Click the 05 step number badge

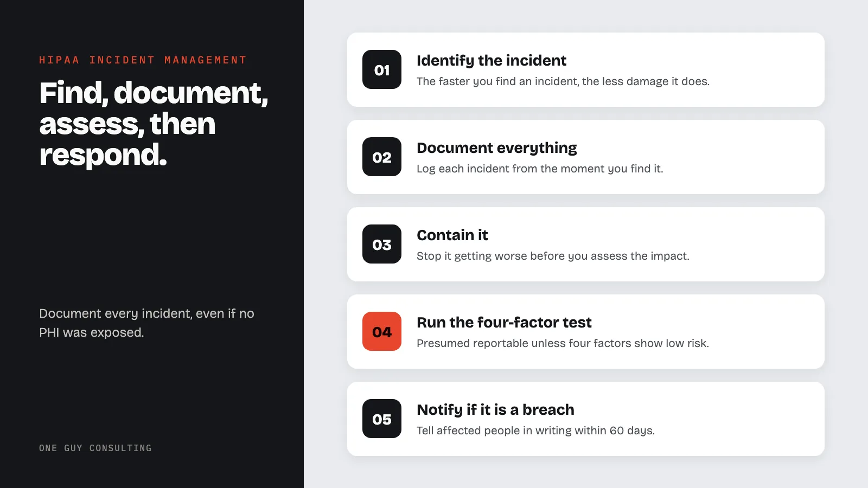(x=382, y=419)
